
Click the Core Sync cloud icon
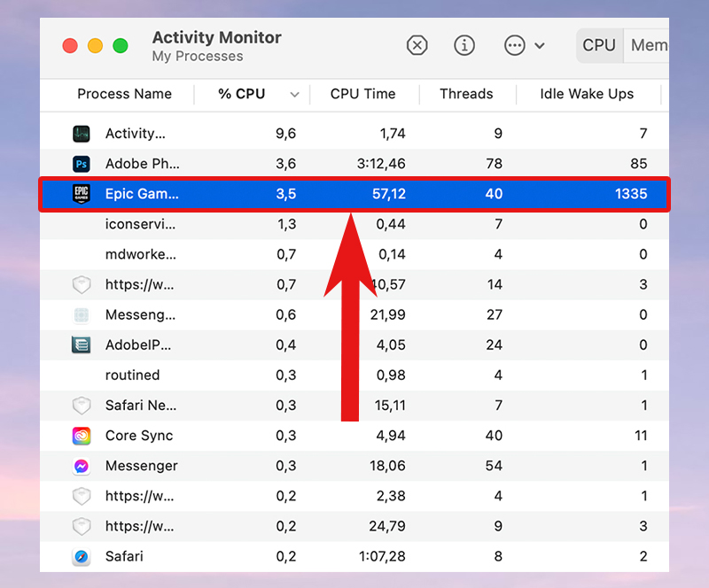click(x=82, y=436)
